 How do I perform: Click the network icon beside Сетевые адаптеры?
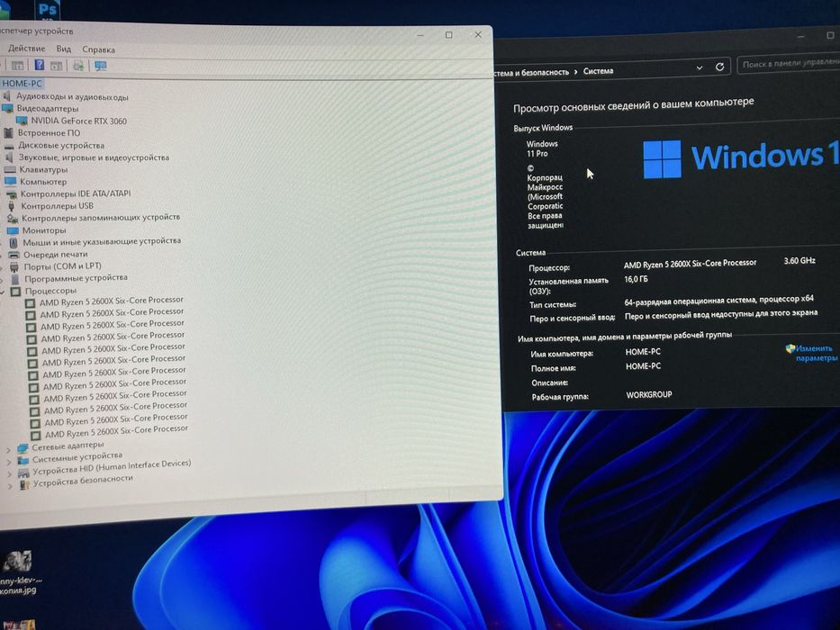(x=22, y=448)
